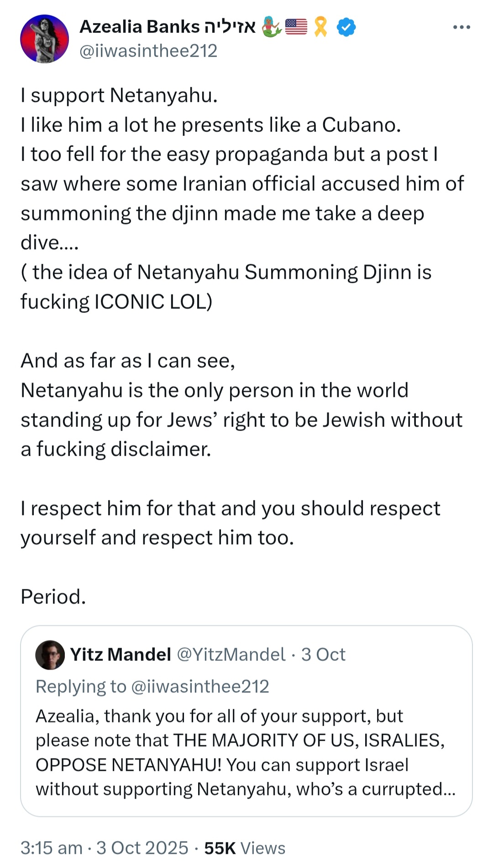Click the 3:15 am timestamp
This screenshot has width=493, height=868.
(x=52, y=848)
